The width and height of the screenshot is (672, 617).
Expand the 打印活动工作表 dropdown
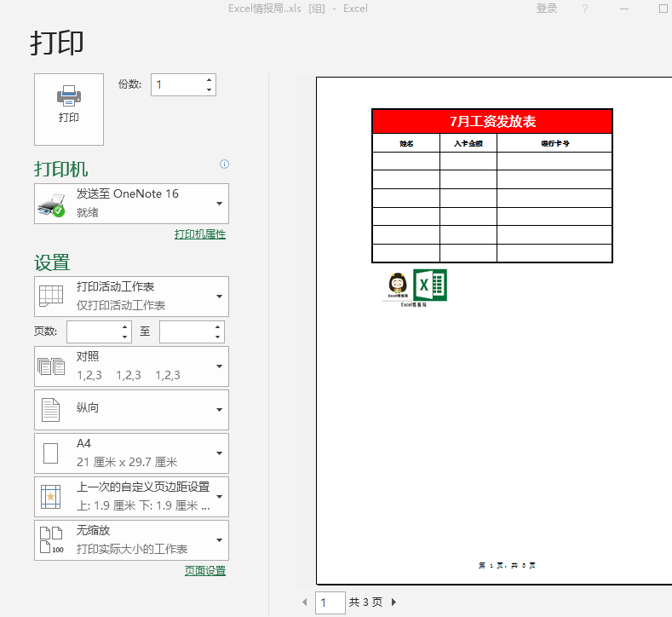131,297
